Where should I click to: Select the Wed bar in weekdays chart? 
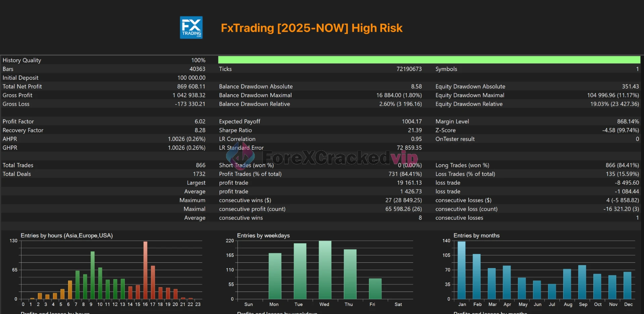[325, 270]
